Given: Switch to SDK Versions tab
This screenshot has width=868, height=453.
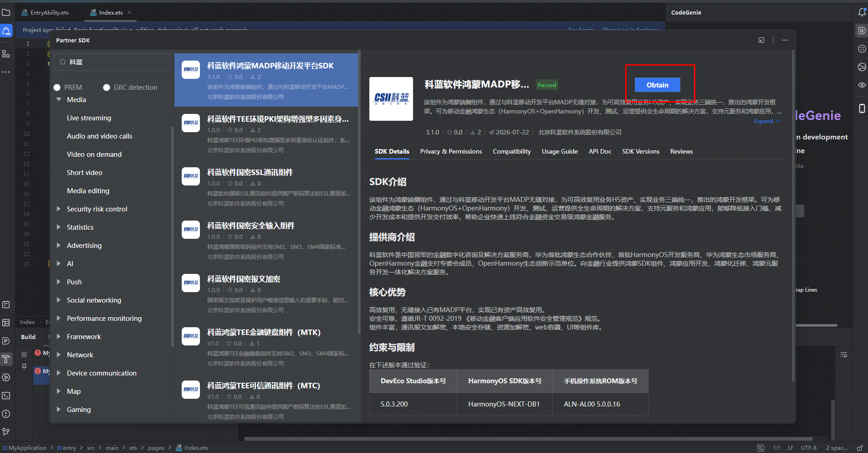Looking at the screenshot, I should click(x=641, y=151).
